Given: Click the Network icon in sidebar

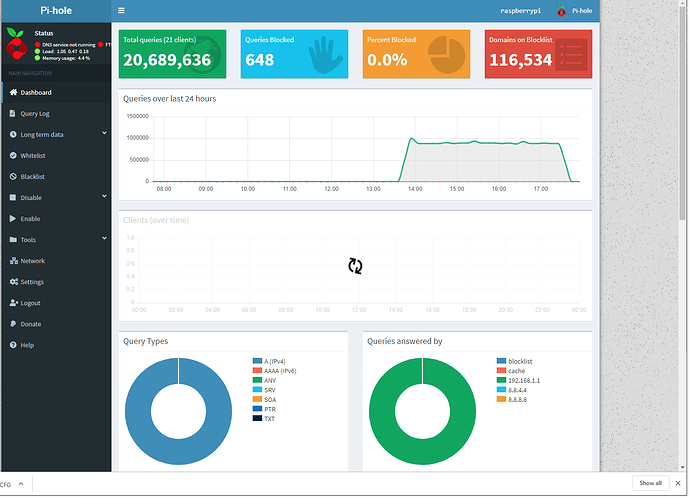Looking at the screenshot, I should tap(13, 261).
